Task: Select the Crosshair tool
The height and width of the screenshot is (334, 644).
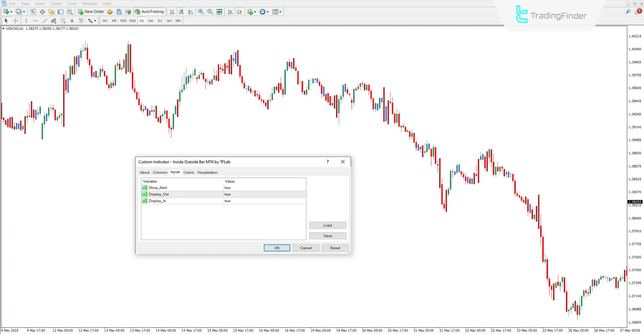Action: click(x=15, y=20)
